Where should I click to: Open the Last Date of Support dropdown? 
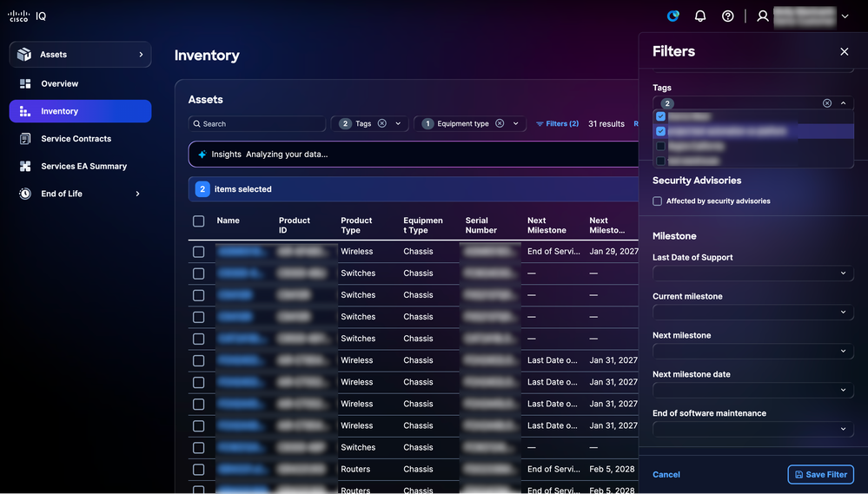tap(752, 273)
